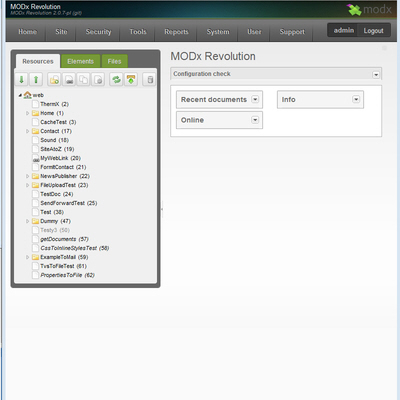Open the Site menu
Viewport: 400px width, 400px height.
tap(61, 32)
